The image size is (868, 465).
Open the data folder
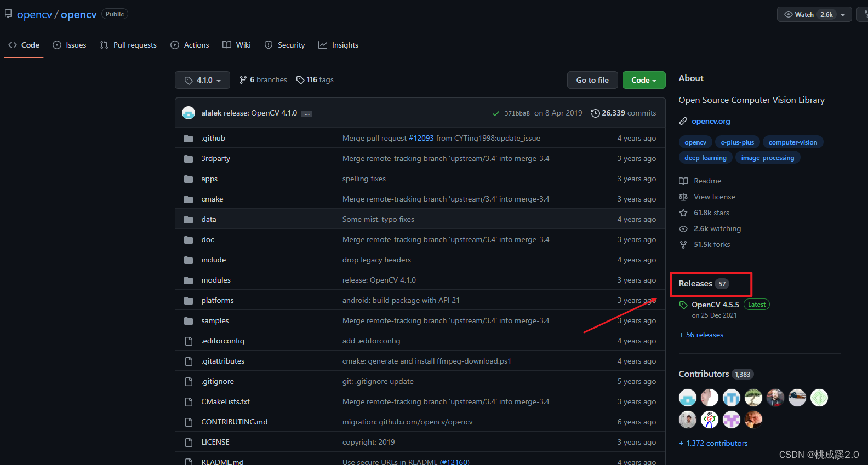[209, 220]
